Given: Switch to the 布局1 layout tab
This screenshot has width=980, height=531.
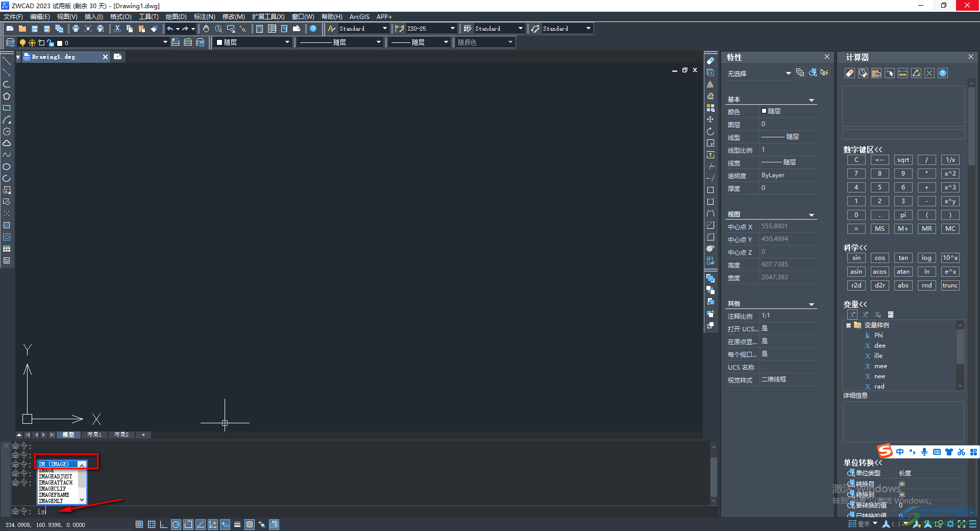Looking at the screenshot, I should (x=94, y=435).
